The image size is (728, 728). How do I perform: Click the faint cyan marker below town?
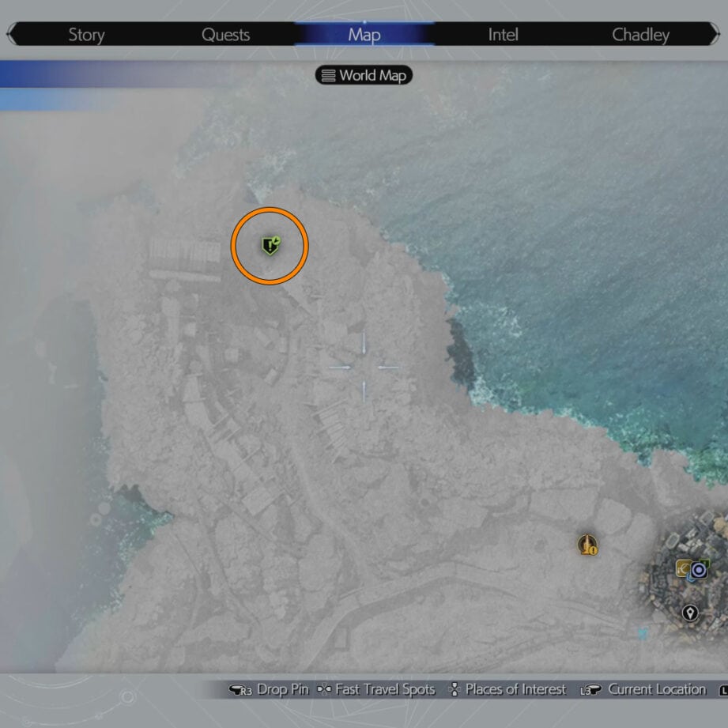(643, 633)
